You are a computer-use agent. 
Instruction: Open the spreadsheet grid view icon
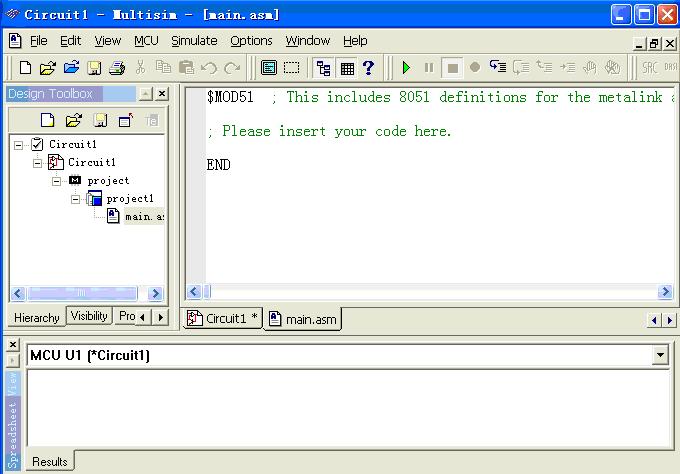pos(347,68)
